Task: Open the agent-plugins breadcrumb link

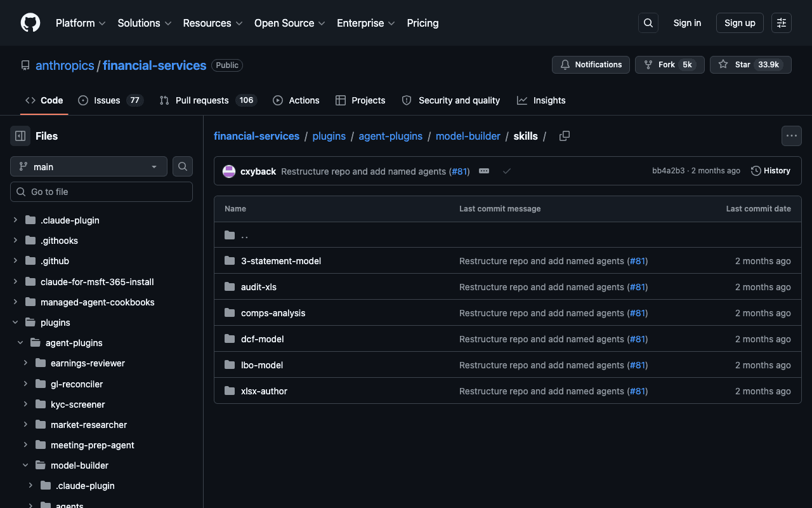Action: [x=391, y=136]
